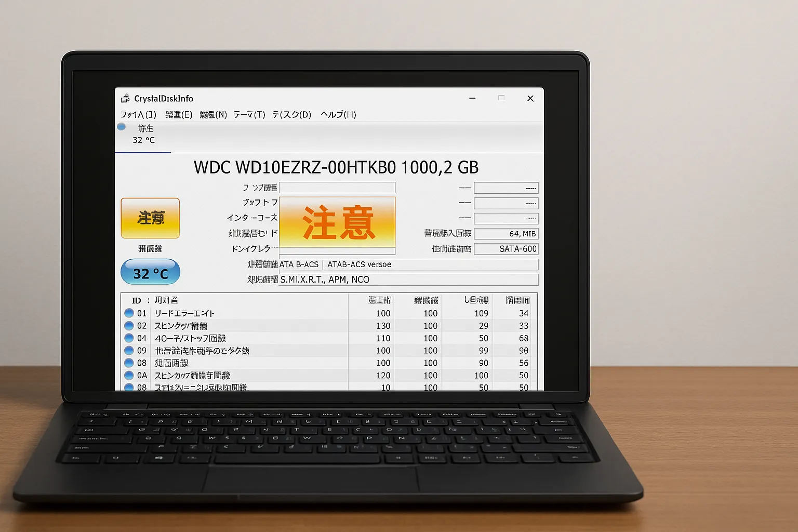Open the first menu ending in (I)
Image resolution: width=798 pixels, height=532 pixels.
tap(138, 114)
